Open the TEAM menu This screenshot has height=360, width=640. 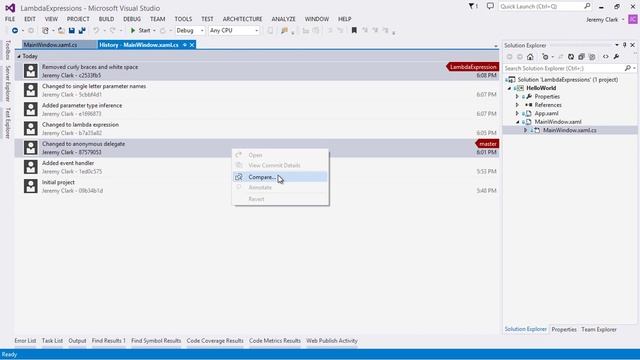(x=157, y=19)
